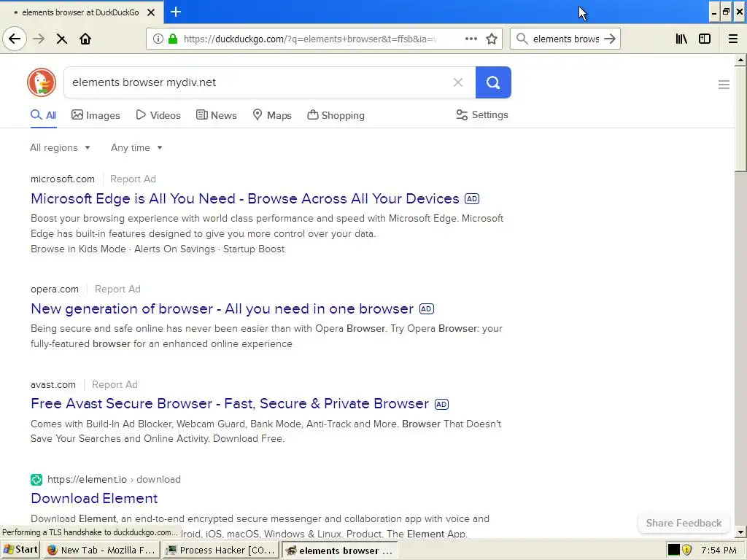Bookmark this page with star icon
Screen dimensions: 747x560
coord(492,39)
